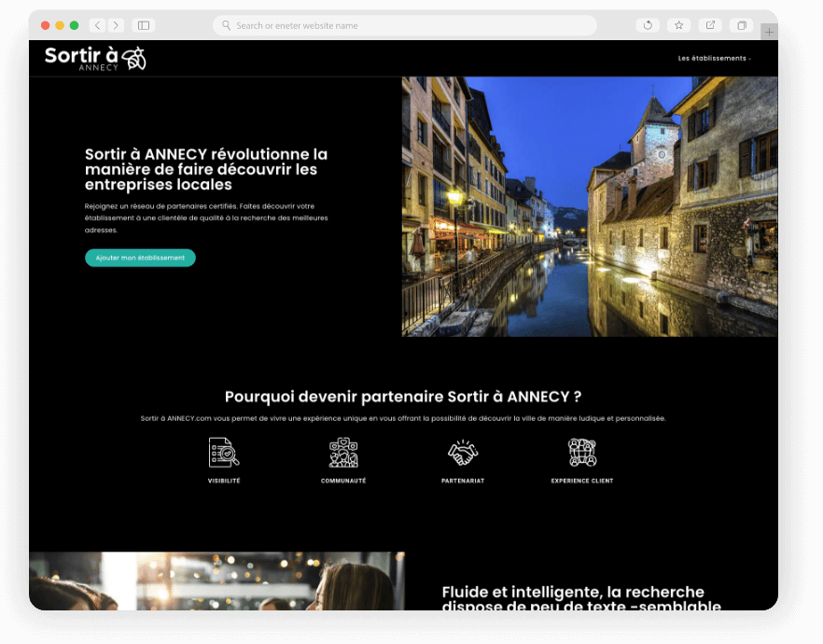Click the Communauté people icon
823x644 pixels.
click(x=343, y=453)
